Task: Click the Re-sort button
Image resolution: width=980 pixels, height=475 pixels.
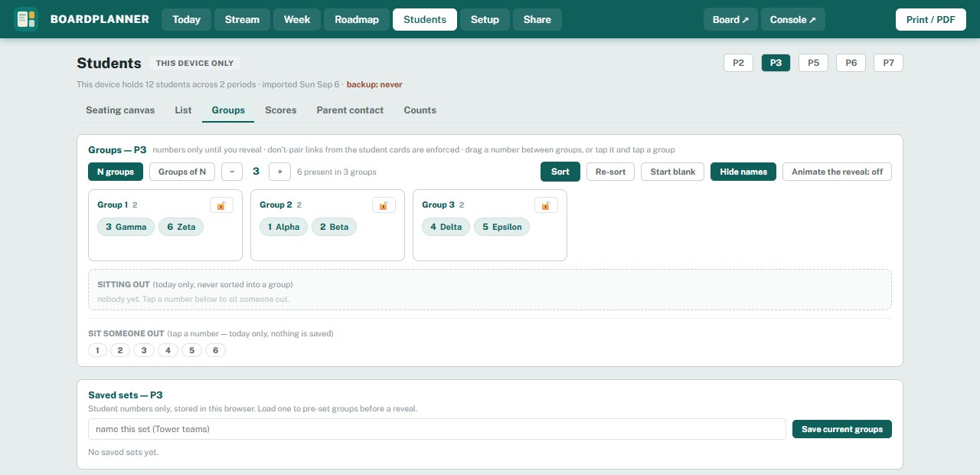Action: pos(610,172)
